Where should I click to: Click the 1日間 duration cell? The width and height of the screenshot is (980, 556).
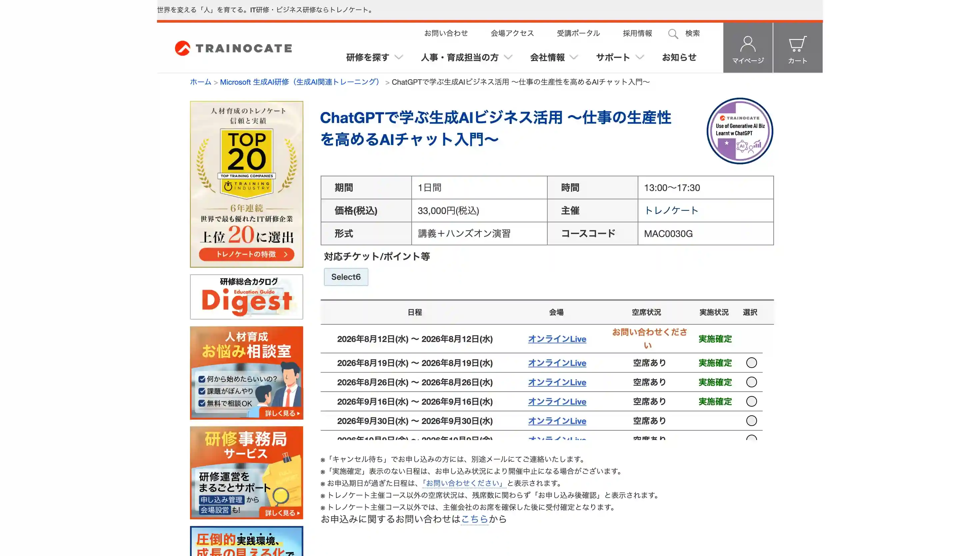click(479, 187)
